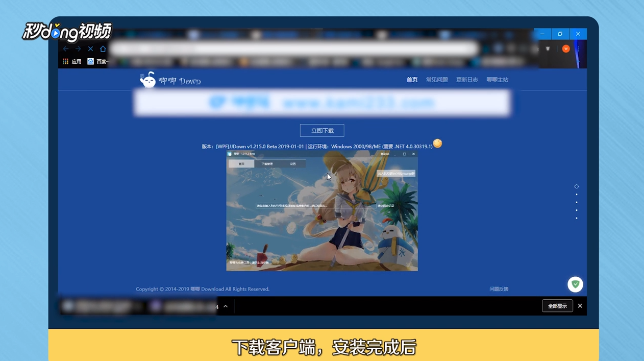Click the browser back arrow

(66, 49)
